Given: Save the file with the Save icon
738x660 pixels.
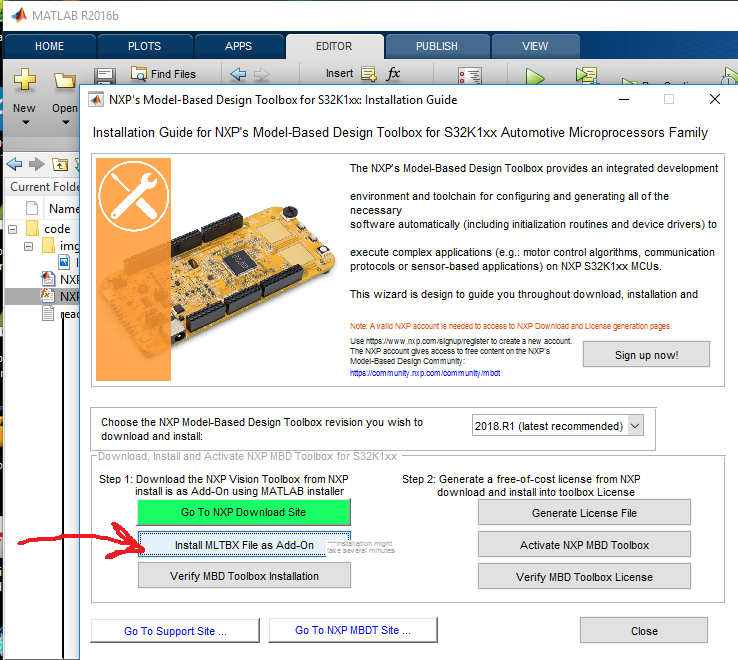Looking at the screenshot, I should click(104, 76).
